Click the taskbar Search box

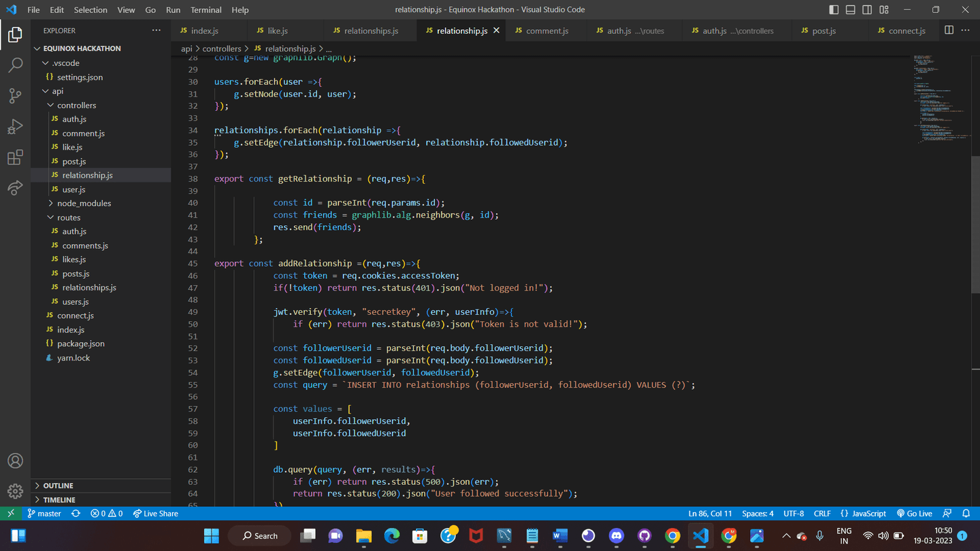click(260, 536)
